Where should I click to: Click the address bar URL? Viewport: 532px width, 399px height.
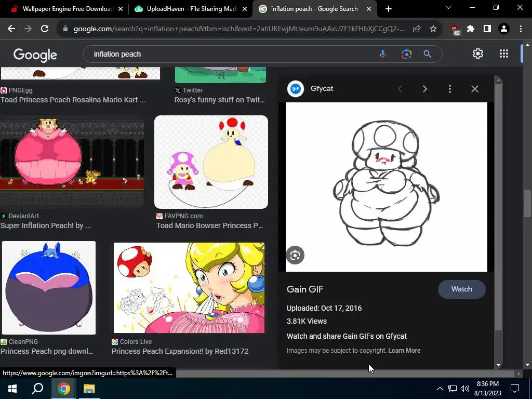coord(239,29)
